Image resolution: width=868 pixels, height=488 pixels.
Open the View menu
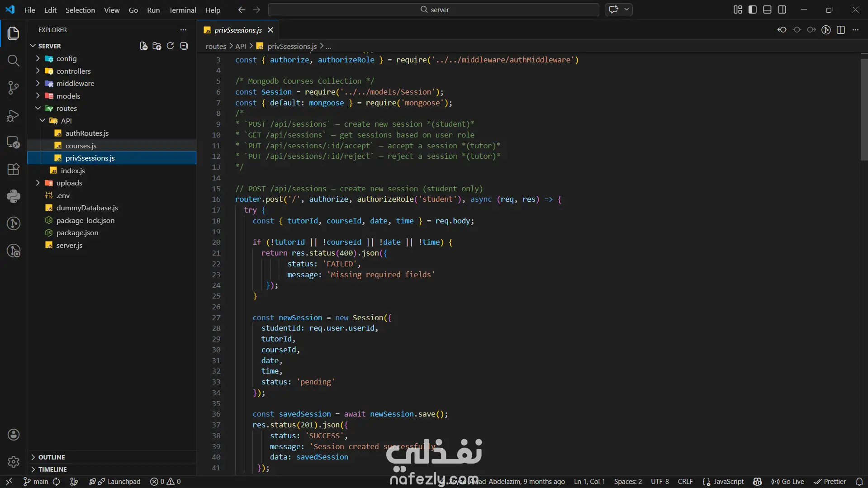(112, 9)
